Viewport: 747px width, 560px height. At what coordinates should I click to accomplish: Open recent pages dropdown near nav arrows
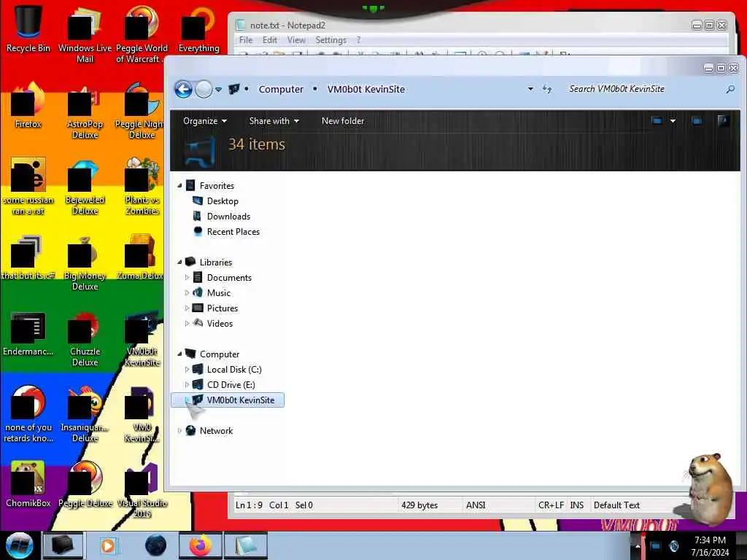pyautogui.click(x=218, y=90)
